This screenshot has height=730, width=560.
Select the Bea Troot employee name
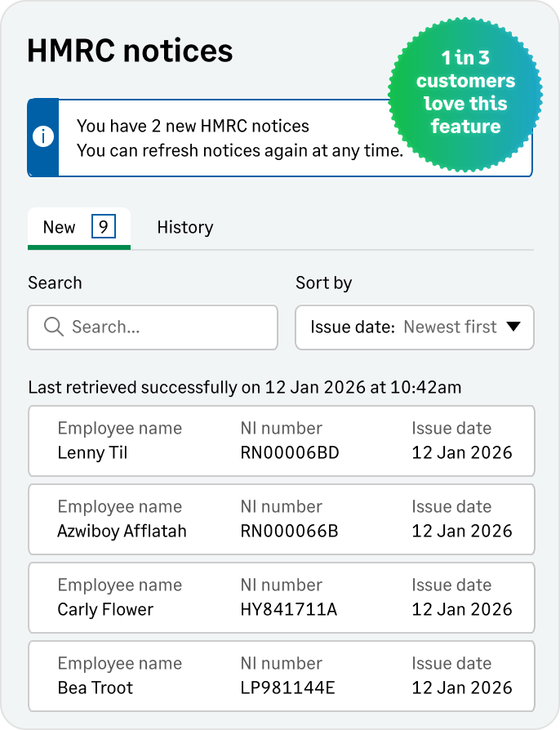pos(96,688)
